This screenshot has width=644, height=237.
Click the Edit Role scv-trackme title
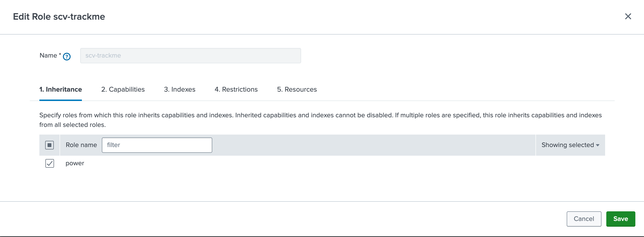point(59,17)
